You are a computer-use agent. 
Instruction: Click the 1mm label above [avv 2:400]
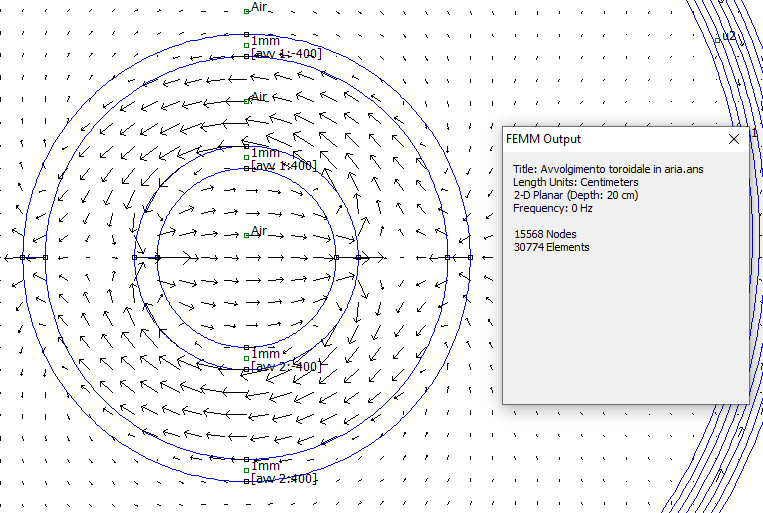coord(265,466)
